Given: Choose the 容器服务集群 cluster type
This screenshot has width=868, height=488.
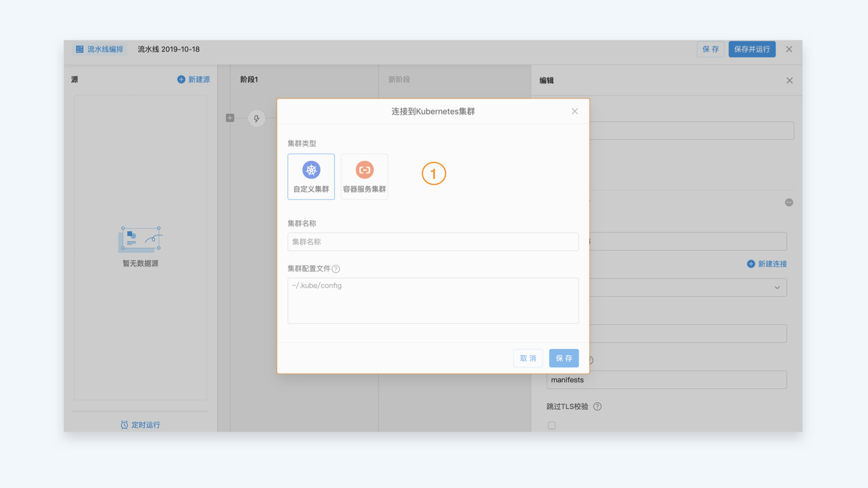Looking at the screenshot, I should [364, 177].
